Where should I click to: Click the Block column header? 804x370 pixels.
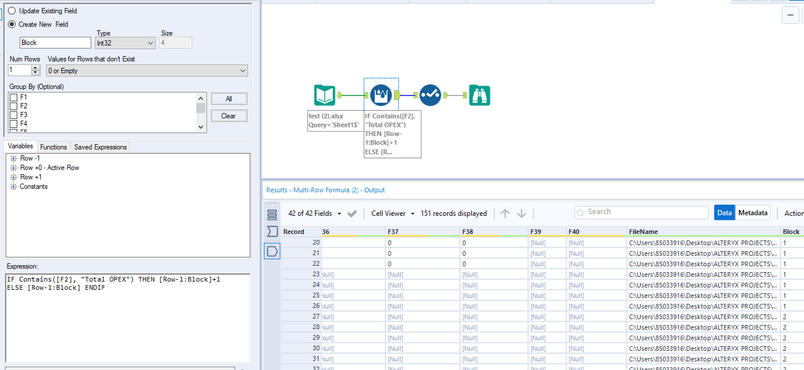(x=792, y=232)
